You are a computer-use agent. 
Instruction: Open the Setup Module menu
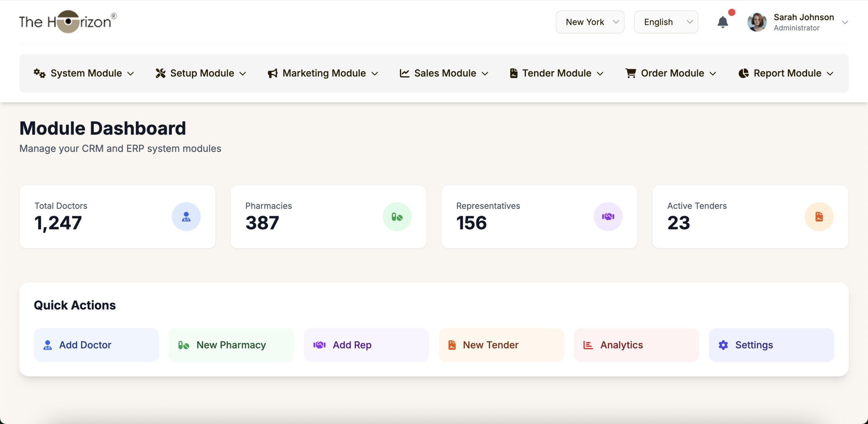pos(201,73)
